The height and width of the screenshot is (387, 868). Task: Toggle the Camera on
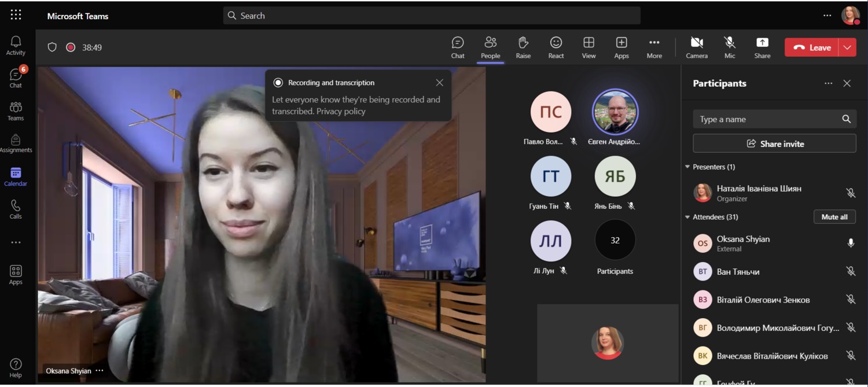tap(697, 47)
